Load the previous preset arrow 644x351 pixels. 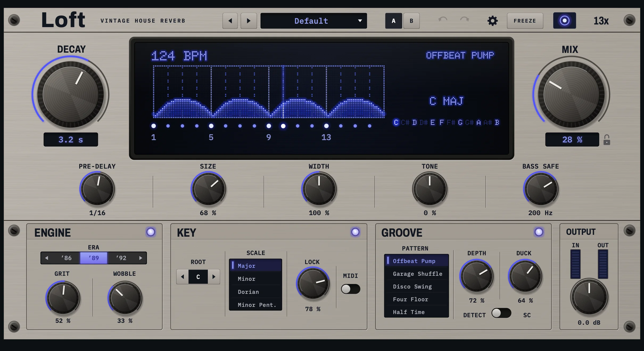[230, 21]
